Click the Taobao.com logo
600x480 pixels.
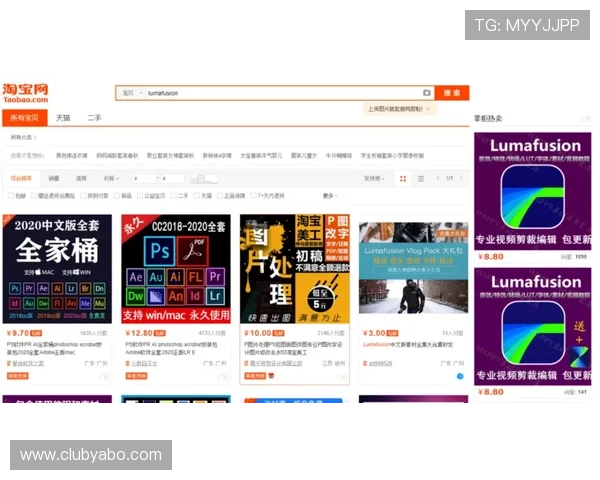[x=26, y=93]
